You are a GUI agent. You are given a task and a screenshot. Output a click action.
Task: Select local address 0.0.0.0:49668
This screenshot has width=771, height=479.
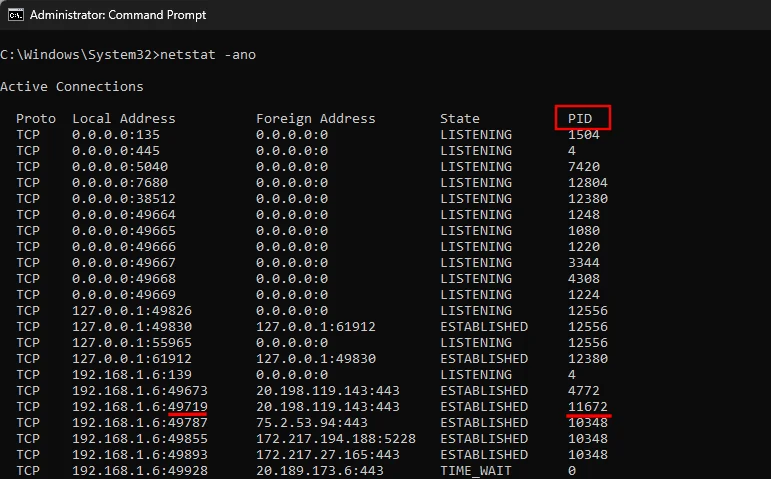click(x=124, y=278)
